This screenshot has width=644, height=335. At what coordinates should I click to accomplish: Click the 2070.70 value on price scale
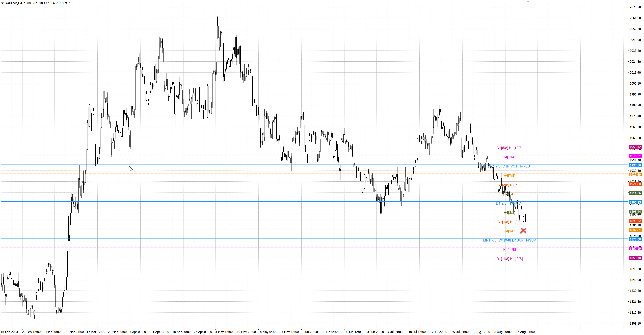click(x=635, y=7)
